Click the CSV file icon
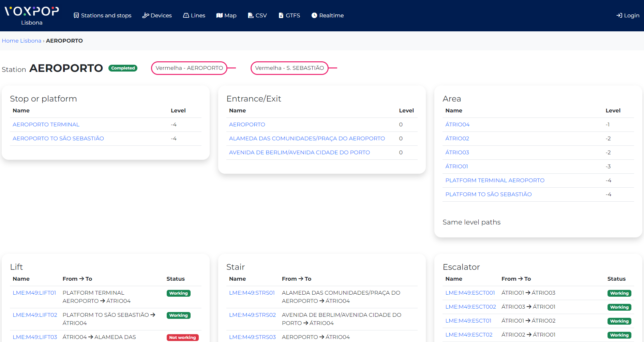 coord(251,15)
